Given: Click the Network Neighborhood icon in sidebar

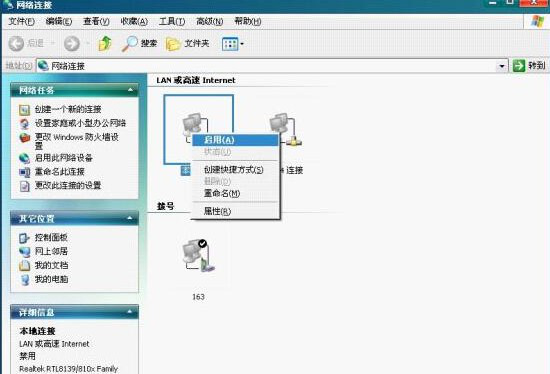Looking at the screenshot, I should pyautogui.click(x=24, y=252).
